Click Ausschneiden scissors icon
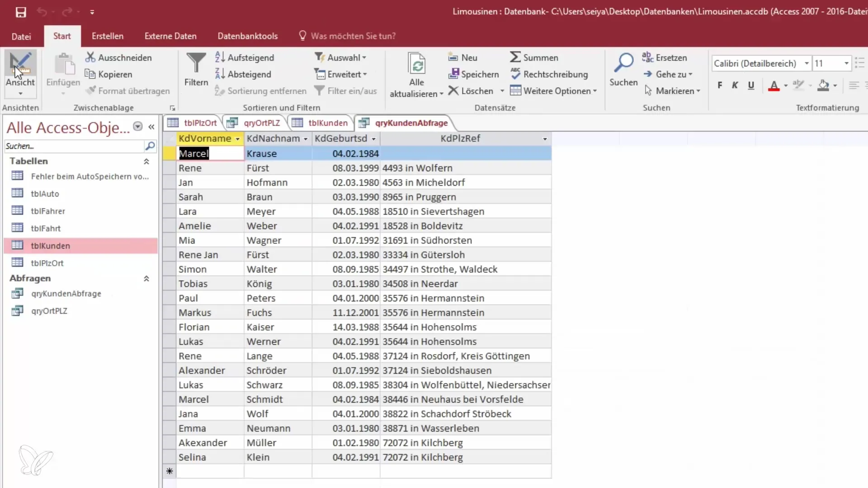The image size is (868, 488). [x=90, y=57]
